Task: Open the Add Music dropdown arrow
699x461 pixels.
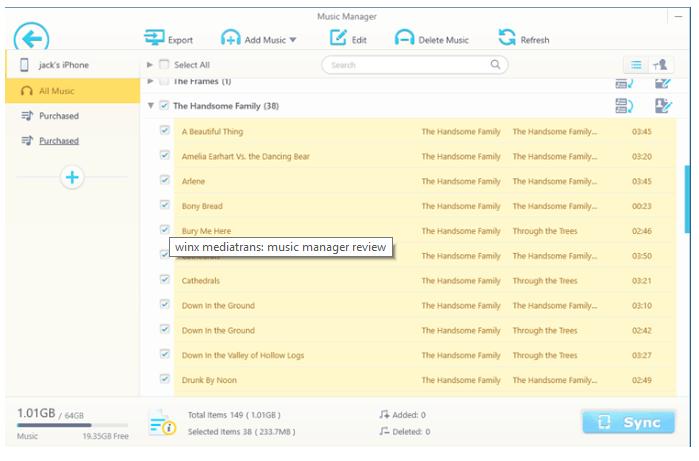Action: [x=293, y=40]
